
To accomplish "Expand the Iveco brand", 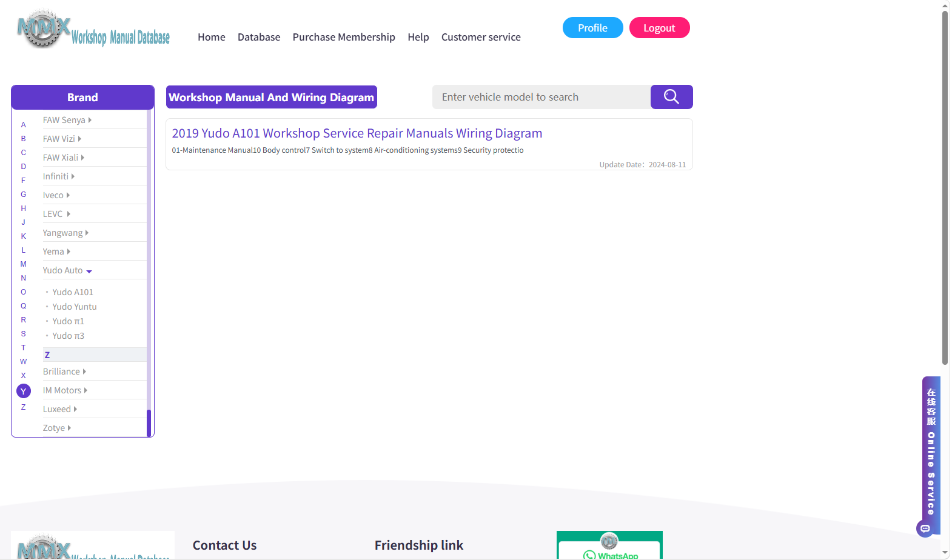I will (56, 195).
